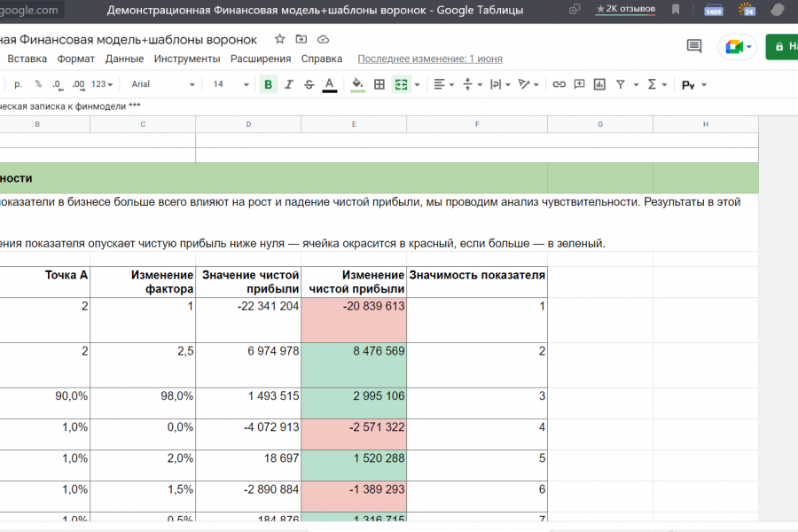Viewport: 798px width, 532px height.
Task: Click the merge cells icon
Action: click(401, 84)
